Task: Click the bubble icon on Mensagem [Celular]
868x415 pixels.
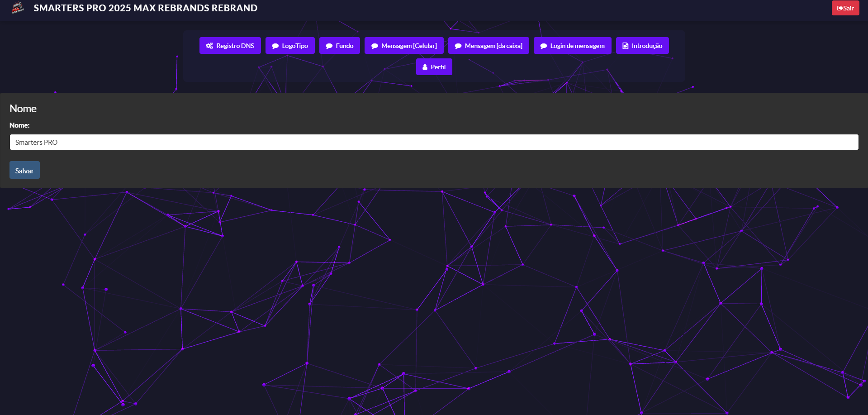Action: [375, 46]
